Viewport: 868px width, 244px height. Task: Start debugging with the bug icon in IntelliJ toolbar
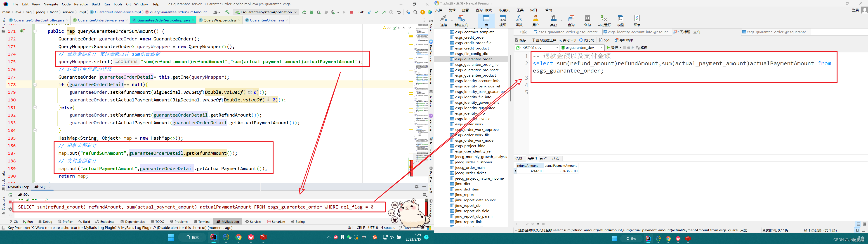pos(311,12)
